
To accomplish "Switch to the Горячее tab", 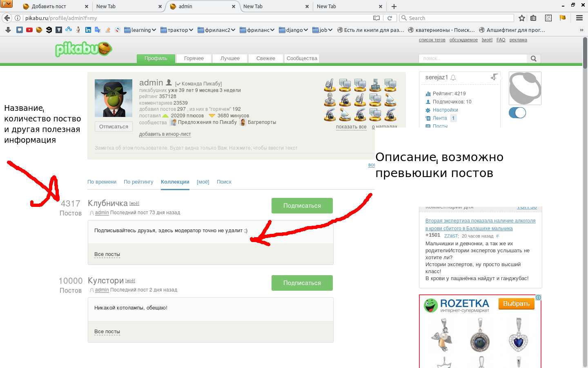I will pos(194,58).
